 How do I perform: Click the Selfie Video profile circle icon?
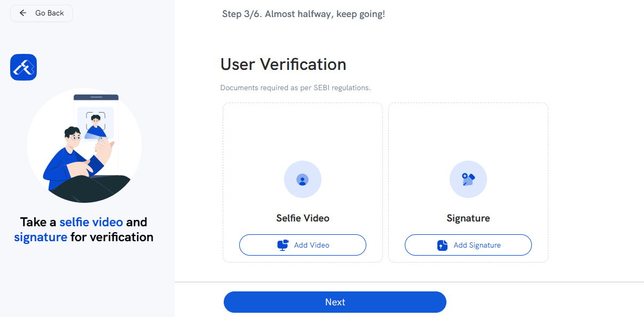coord(303,180)
